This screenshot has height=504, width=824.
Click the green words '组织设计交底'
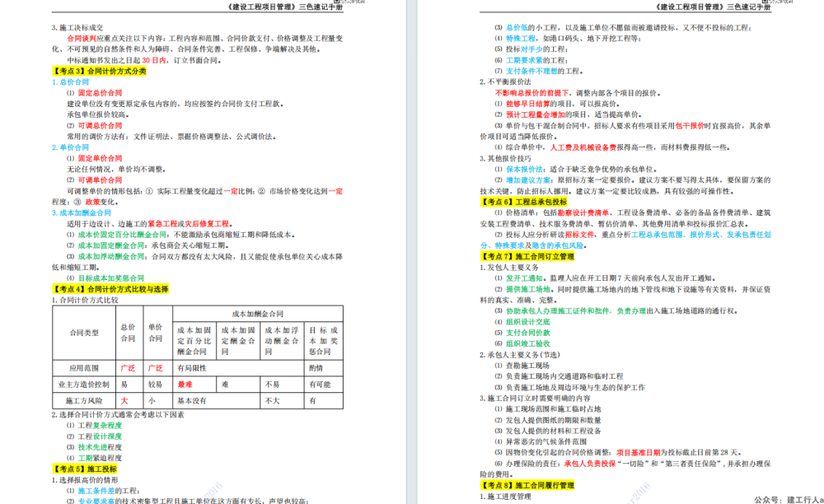pos(527,322)
